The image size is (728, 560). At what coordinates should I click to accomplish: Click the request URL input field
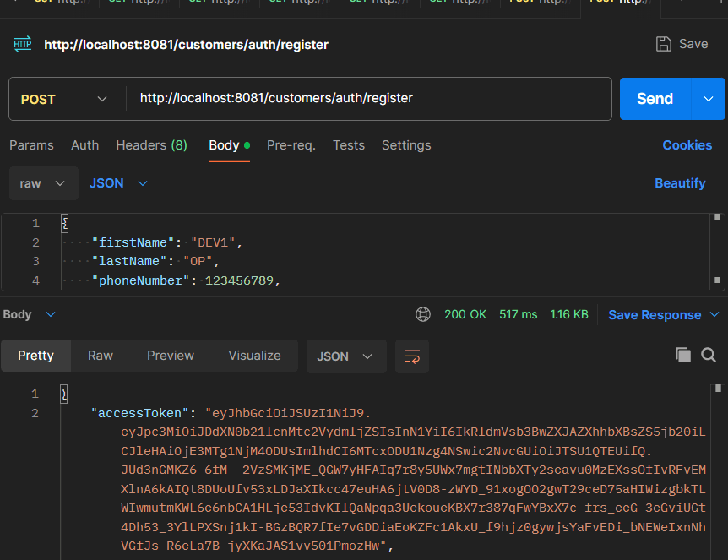click(x=368, y=99)
